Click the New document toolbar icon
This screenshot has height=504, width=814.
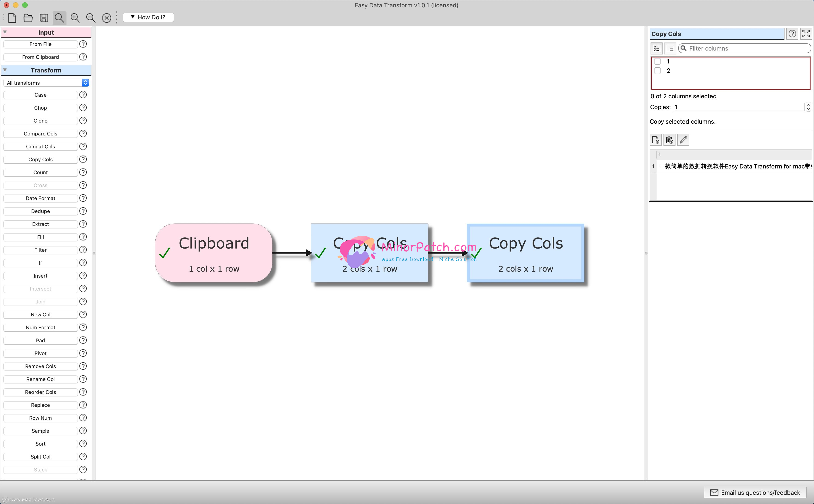pyautogui.click(x=12, y=18)
